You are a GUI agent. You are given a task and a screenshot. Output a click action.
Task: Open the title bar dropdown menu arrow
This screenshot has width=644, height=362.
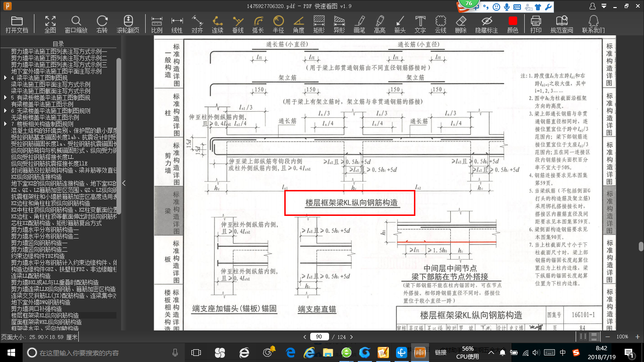(x=604, y=6)
